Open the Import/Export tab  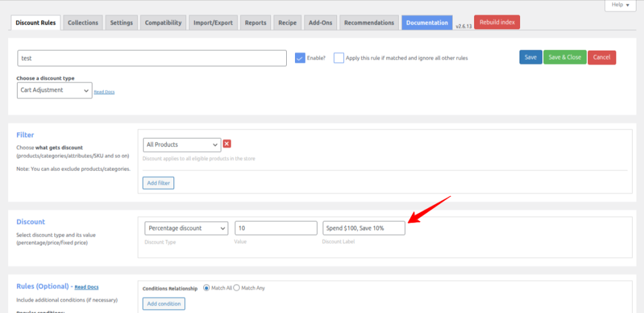(213, 23)
